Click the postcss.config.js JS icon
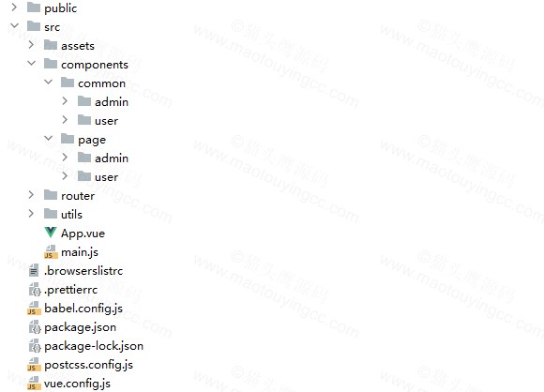This screenshot has height=392, width=544. coord(34,364)
